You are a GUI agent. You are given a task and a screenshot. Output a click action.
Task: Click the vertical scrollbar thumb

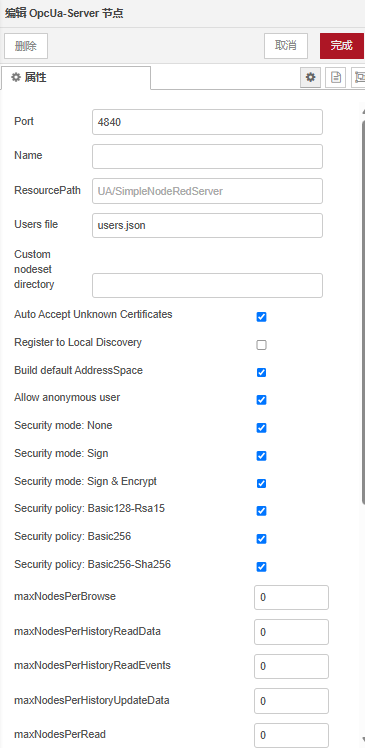pos(363,312)
